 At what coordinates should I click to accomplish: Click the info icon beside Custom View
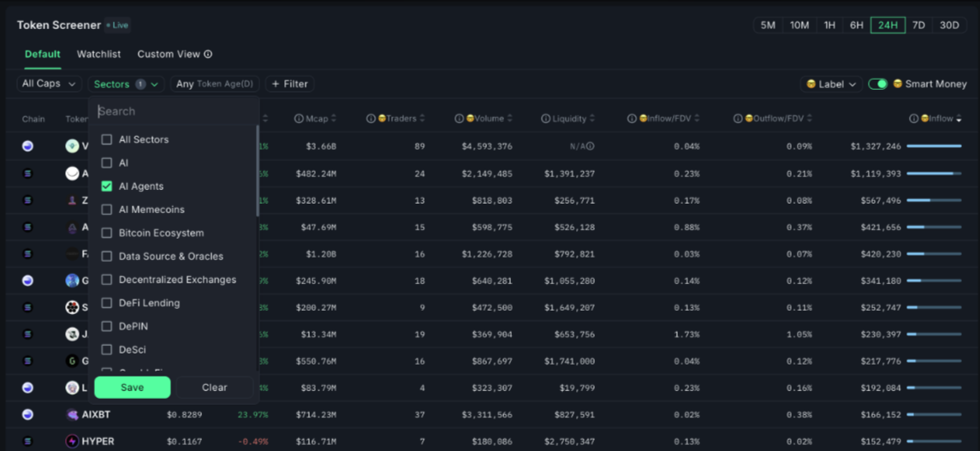(x=208, y=54)
